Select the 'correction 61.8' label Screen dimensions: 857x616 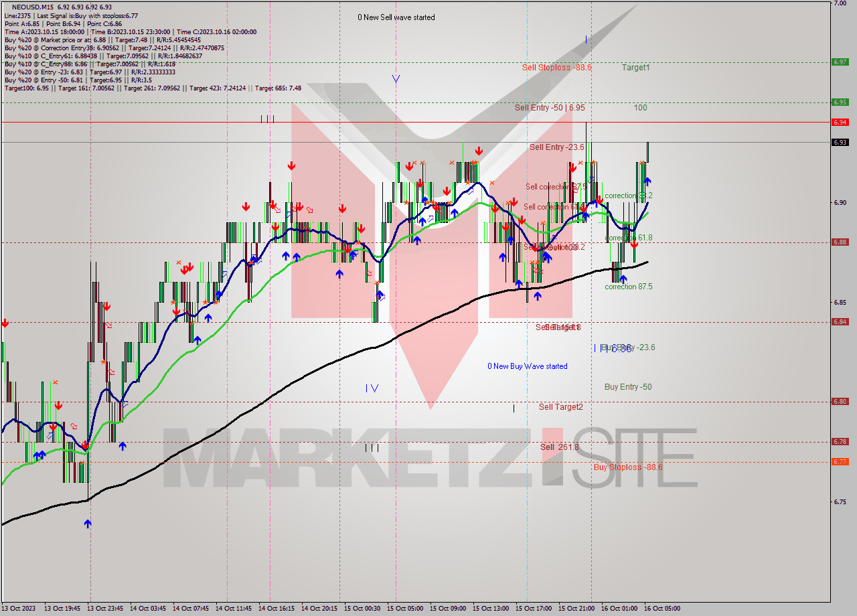click(x=628, y=238)
